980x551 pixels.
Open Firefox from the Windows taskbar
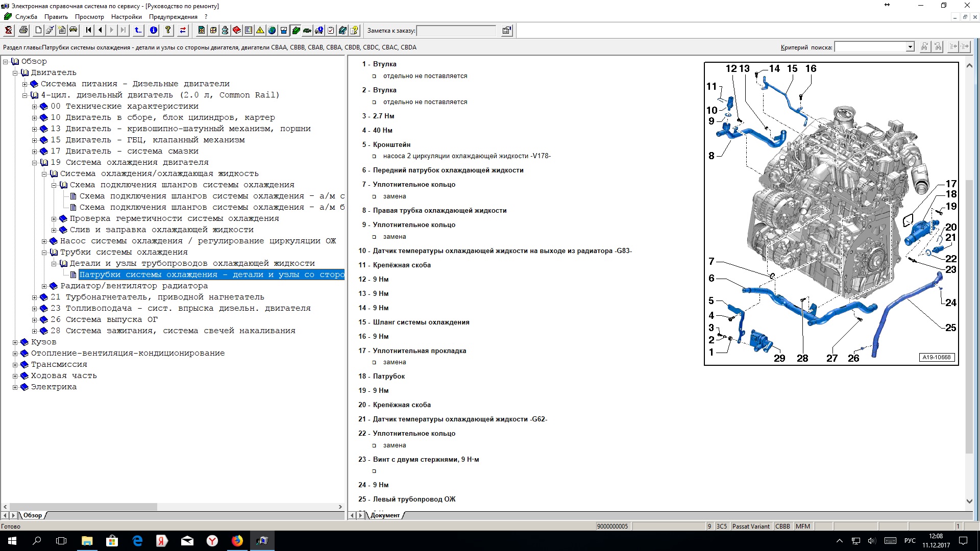[x=237, y=541]
